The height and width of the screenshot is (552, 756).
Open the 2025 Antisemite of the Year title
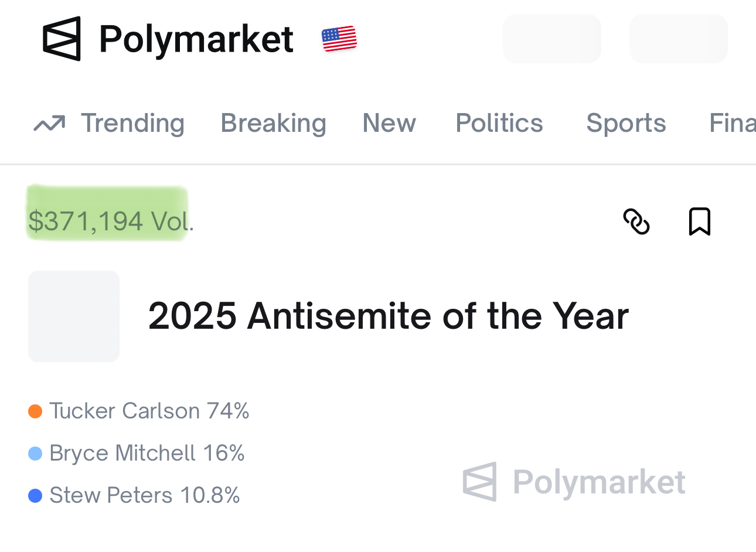point(388,316)
